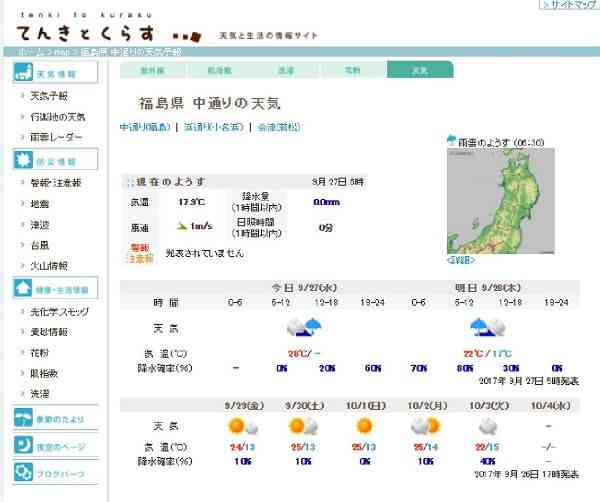Switch to the 花粉 tab
600x502 pixels.
[352, 70]
